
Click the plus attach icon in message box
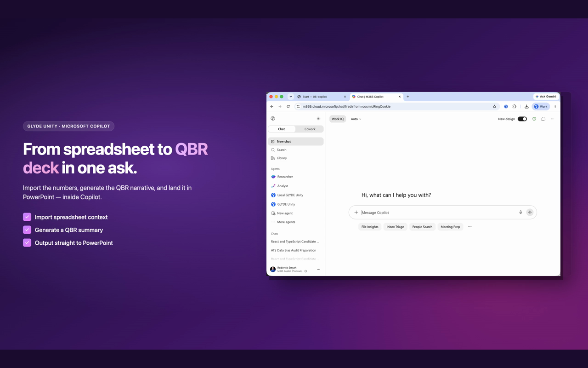356,213
